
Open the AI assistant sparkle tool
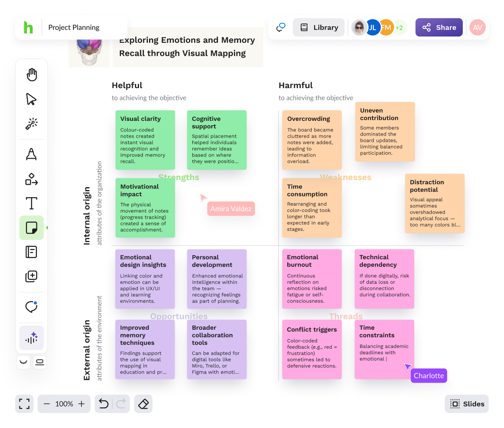31,338
